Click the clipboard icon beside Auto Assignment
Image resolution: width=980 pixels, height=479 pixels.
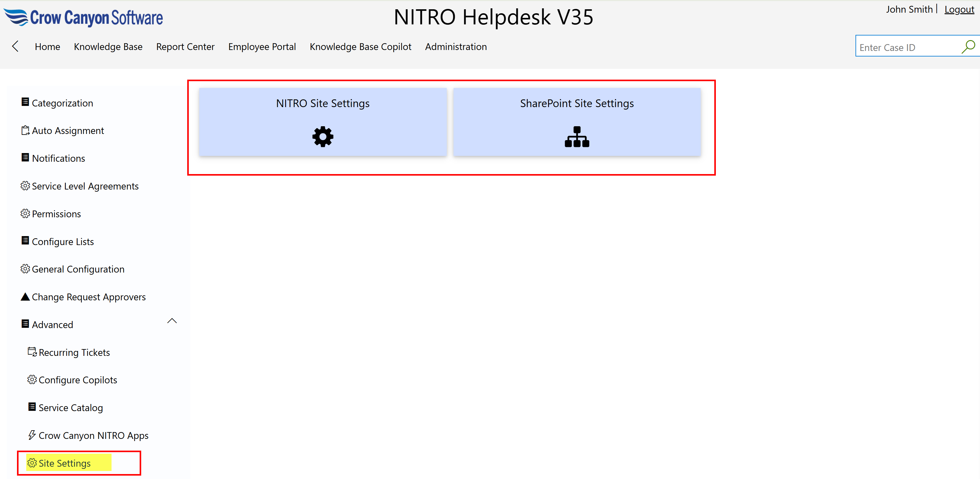click(25, 130)
